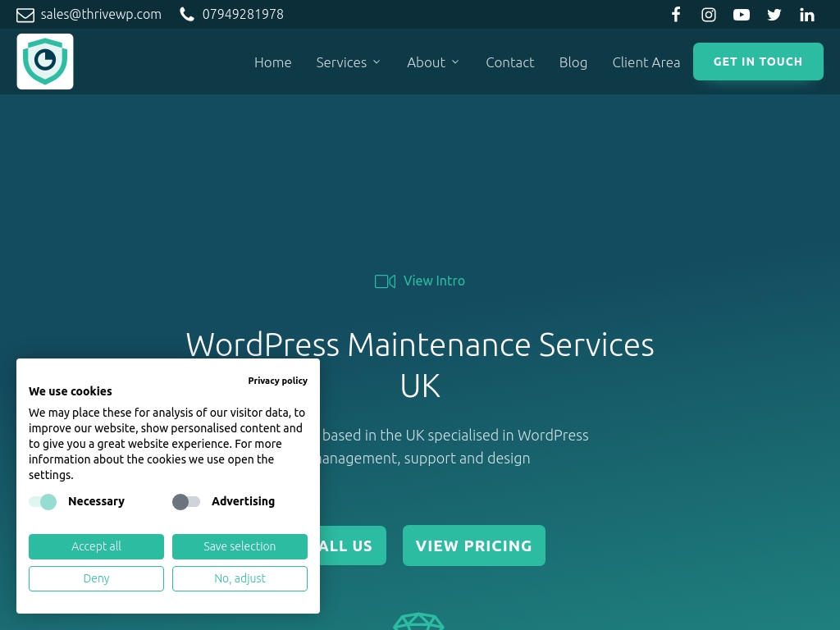The width and height of the screenshot is (840, 630).
Task: Click the No, adjust button
Action: (240, 578)
